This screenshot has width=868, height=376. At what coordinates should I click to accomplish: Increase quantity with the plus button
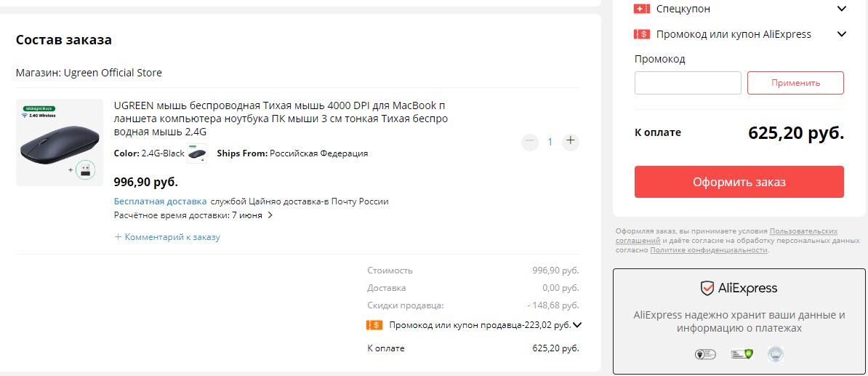[x=571, y=141]
